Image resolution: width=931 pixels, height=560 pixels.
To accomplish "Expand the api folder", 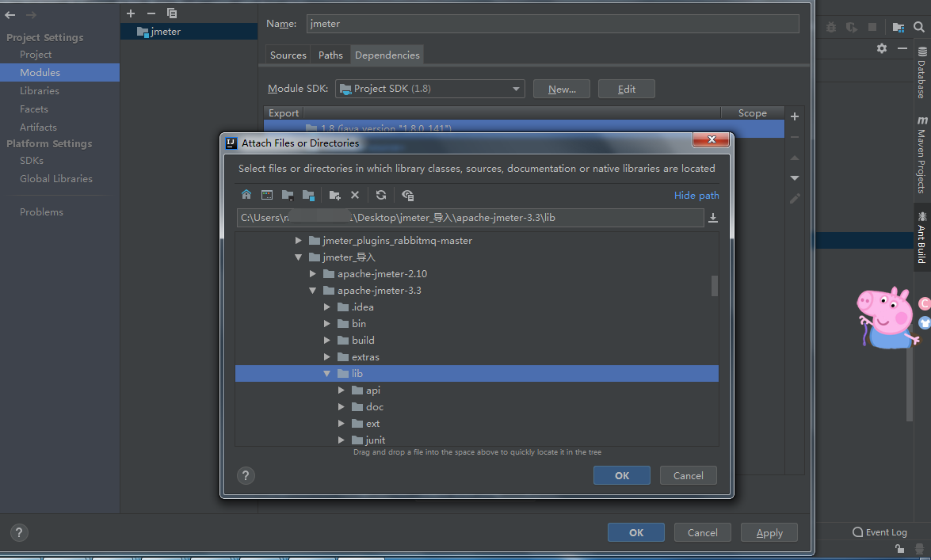I will [x=341, y=390].
